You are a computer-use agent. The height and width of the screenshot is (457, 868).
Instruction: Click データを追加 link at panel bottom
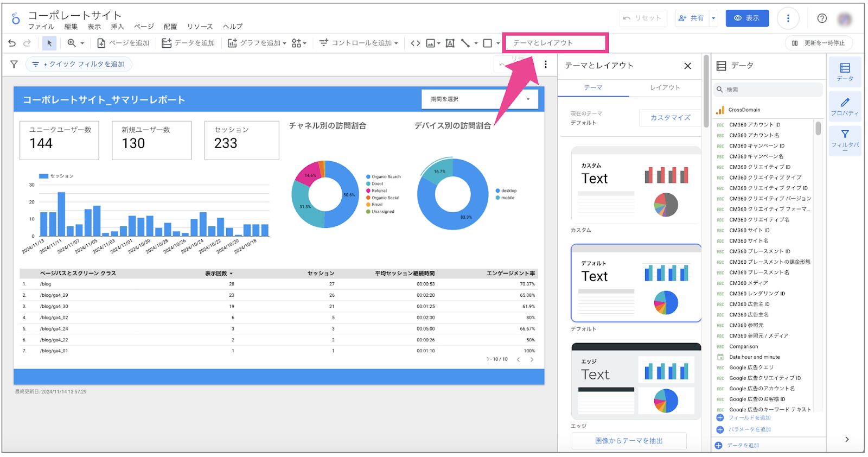(x=737, y=446)
